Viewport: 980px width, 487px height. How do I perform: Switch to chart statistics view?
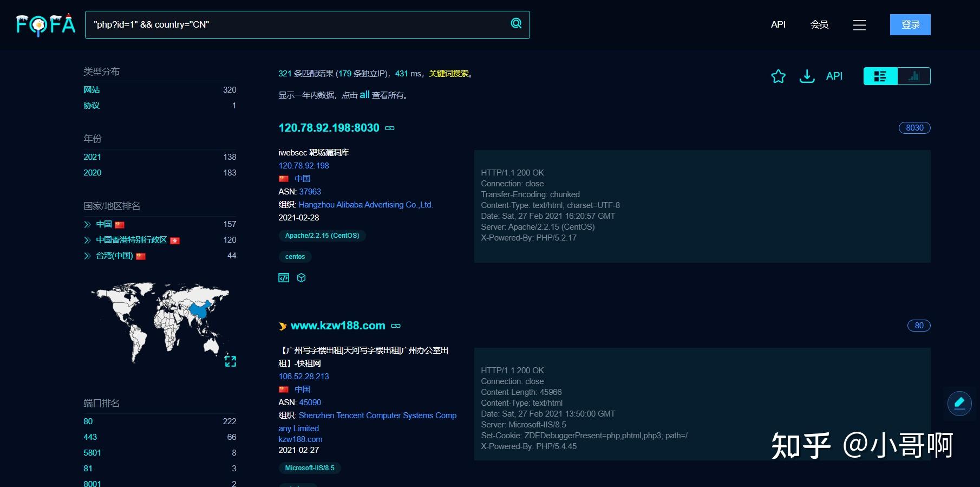[914, 76]
